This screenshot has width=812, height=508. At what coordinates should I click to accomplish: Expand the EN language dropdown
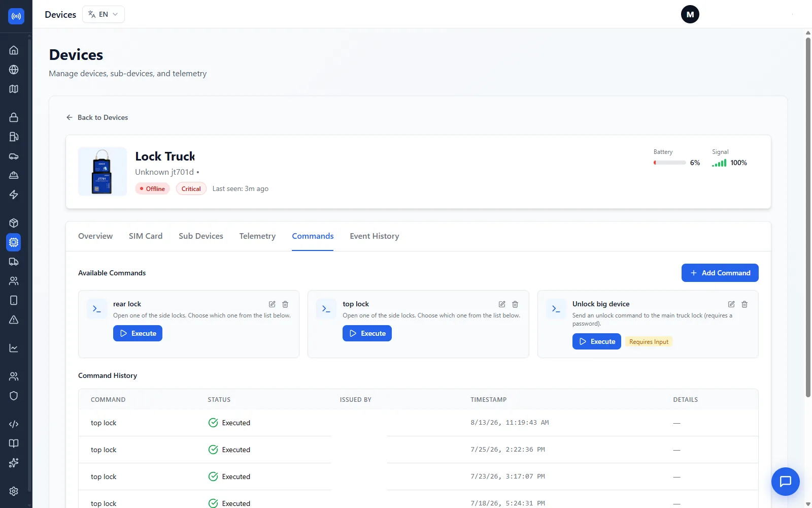104,14
